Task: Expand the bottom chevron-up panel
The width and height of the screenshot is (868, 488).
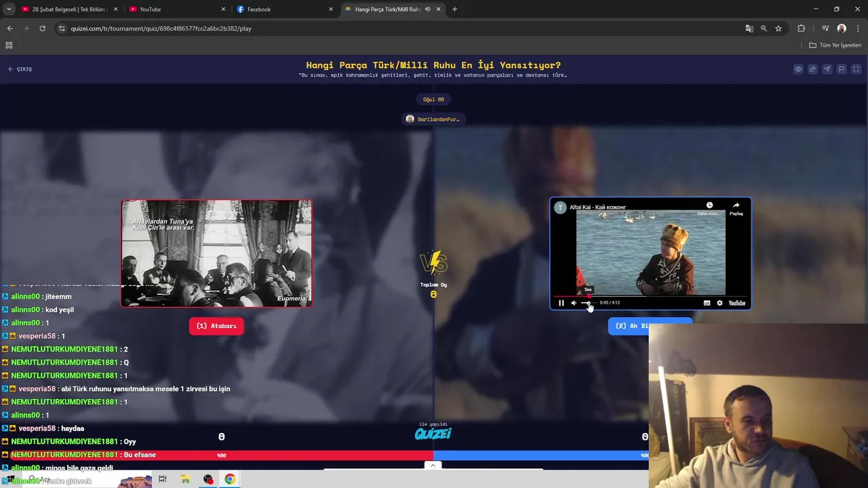Action: tap(433, 465)
